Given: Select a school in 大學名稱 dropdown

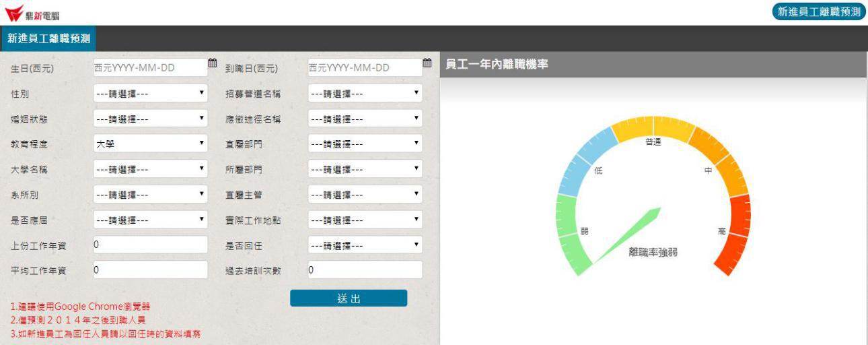Looking at the screenshot, I should pyautogui.click(x=150, y=169).
